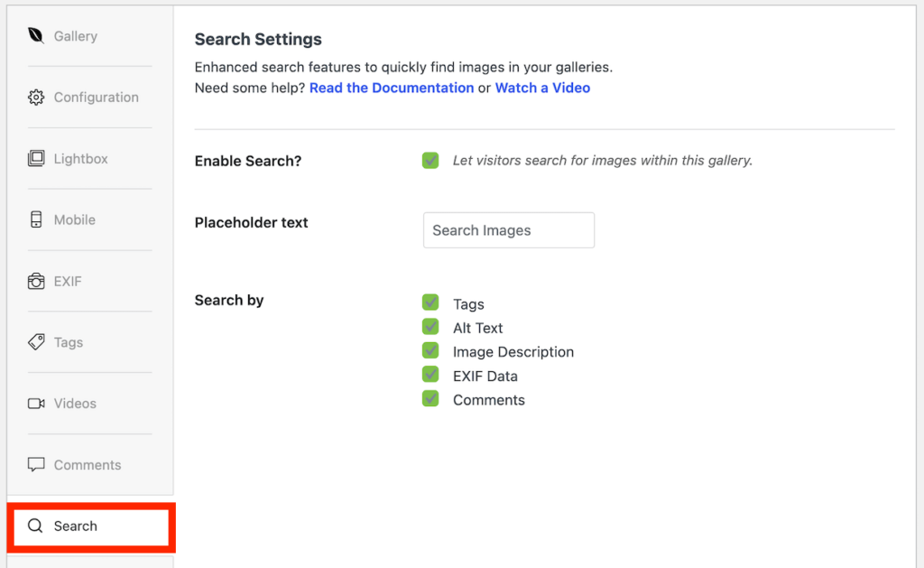
Task: Click the Search magnifier icon
Action: (x=35, y=526)
